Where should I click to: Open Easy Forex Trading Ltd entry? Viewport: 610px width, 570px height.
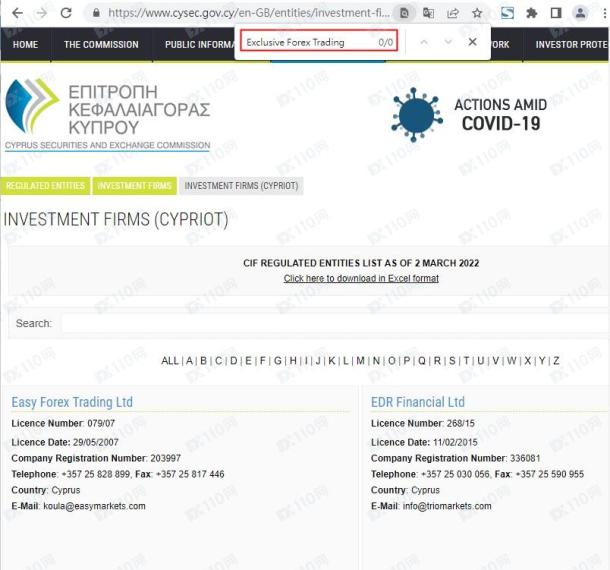coord(72,402)
